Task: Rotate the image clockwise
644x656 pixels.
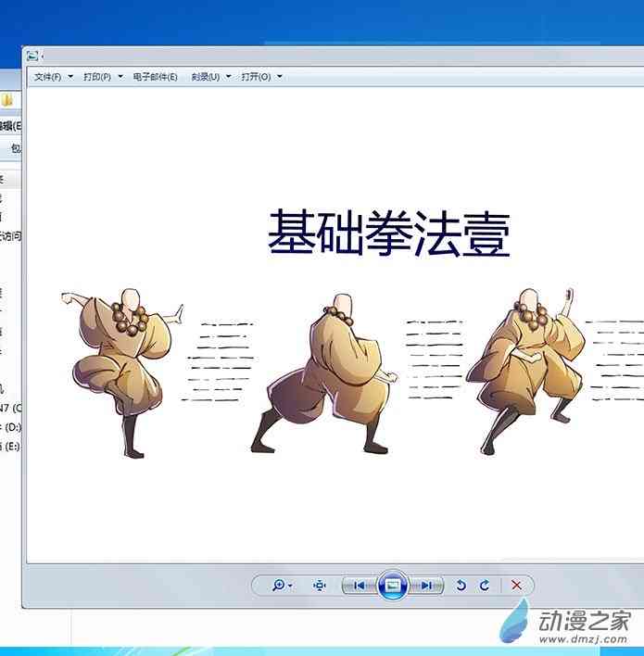Action: pos(485,586)
